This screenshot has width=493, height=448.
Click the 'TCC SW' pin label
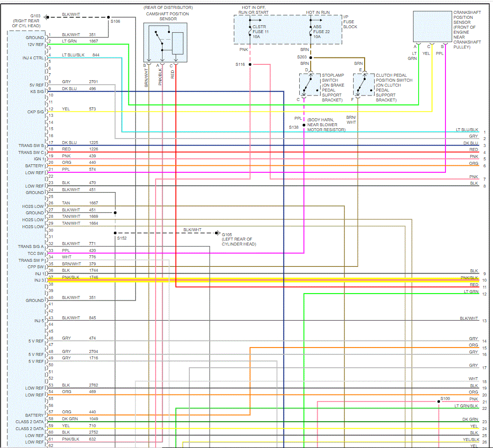(x=36, y=253)
